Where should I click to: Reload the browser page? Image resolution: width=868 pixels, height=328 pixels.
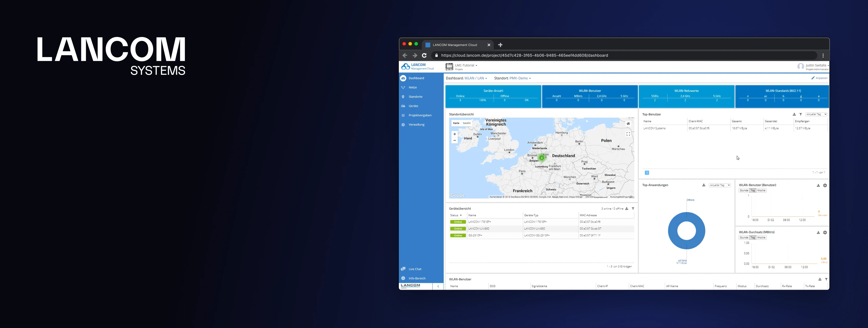pos(424,55)
